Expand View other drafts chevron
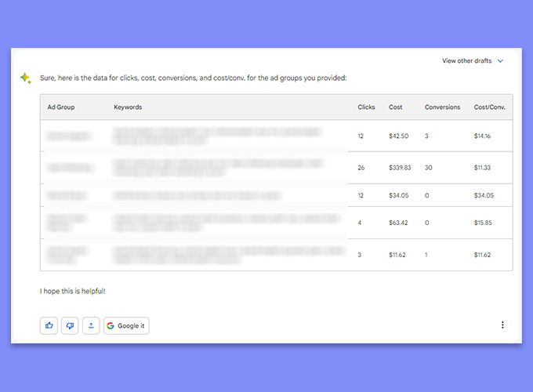This screenshot has height=392, width=533. (x=500, y=61)
